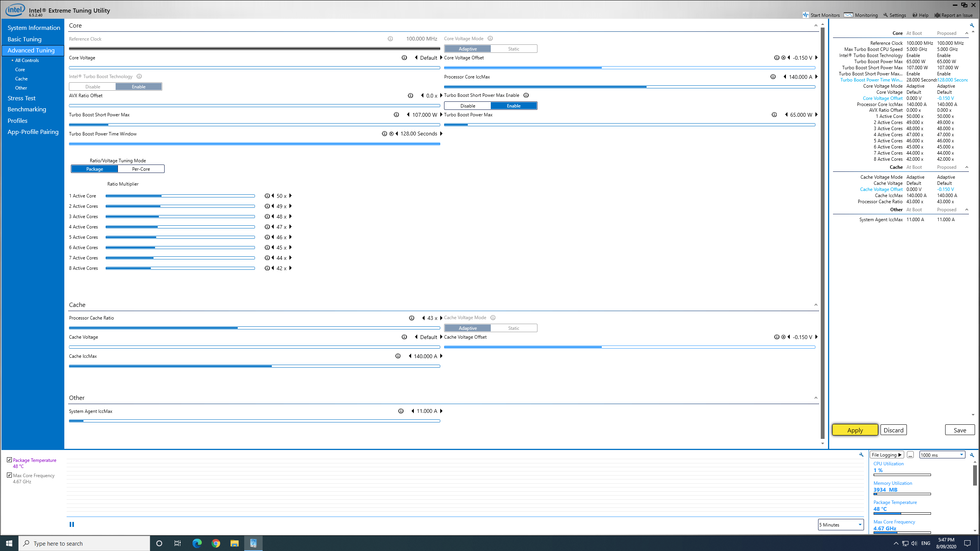980x551 pixels.
Task: Collapse Cache group in proposed panel
Action: pyautogui.click(x=967, y=167)
